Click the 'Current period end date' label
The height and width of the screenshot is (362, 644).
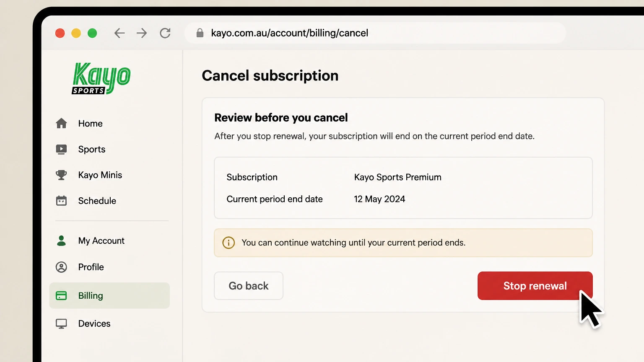[x=275, y=199]
